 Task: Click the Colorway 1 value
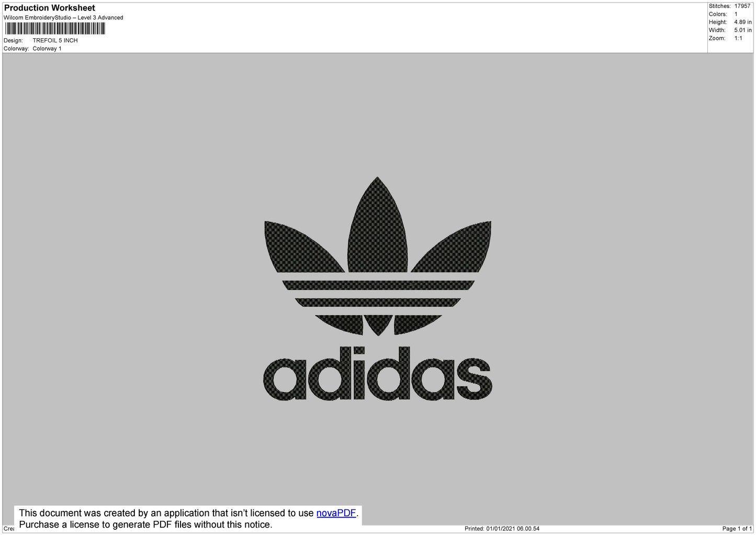(47, 49)
